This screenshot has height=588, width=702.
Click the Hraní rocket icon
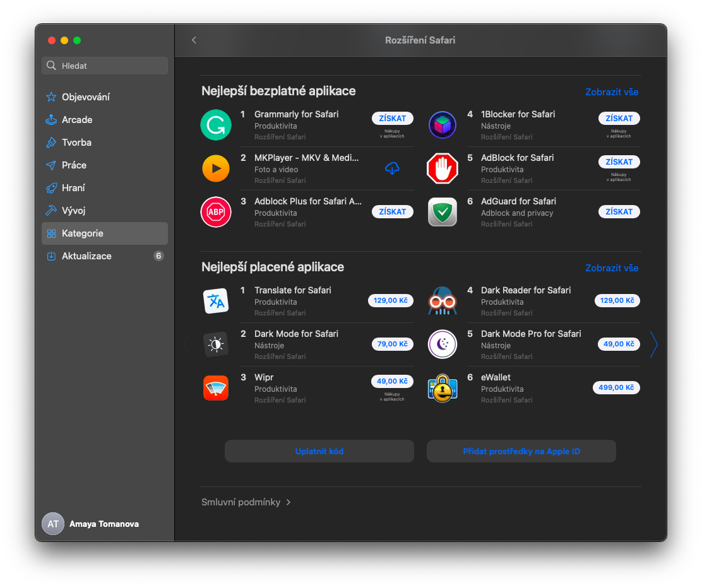click(x=51, y=188)
